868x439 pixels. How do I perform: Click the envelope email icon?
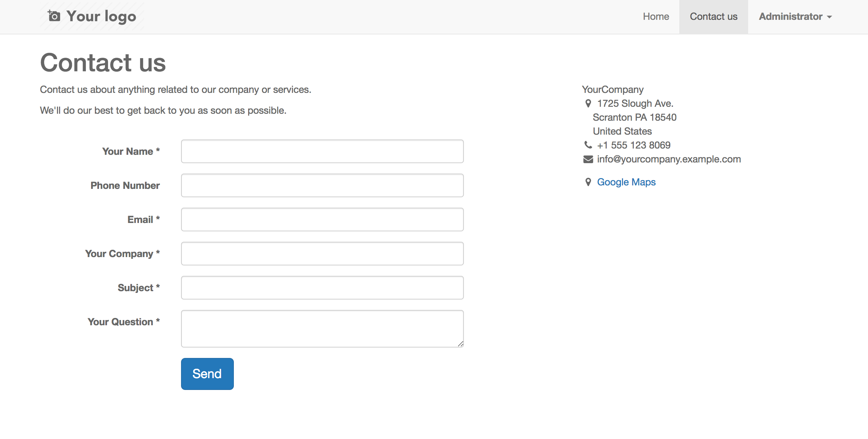coord(588,159)
